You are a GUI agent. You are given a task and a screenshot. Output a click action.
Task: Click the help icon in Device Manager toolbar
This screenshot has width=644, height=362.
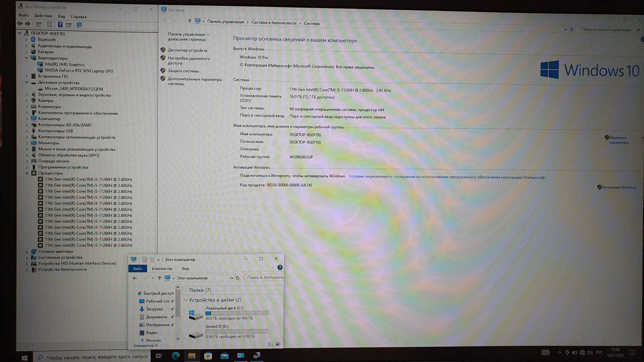pos(60,25)
